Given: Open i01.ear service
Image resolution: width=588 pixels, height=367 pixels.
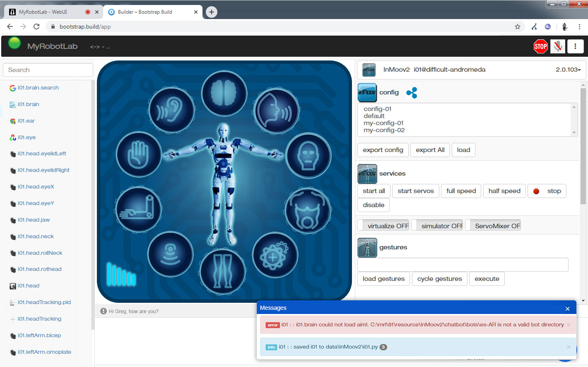Looking at the screenshot, I should [26, 121].
